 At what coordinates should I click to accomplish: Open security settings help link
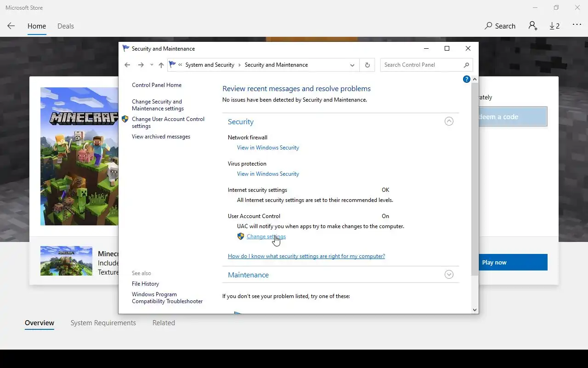click(x=306, y=256)
